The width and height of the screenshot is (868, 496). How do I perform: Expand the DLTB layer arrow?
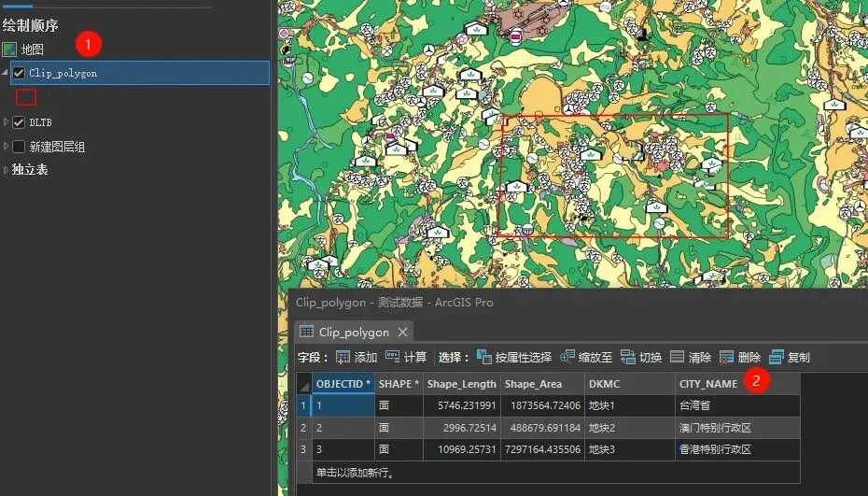[x=6, y=122]
